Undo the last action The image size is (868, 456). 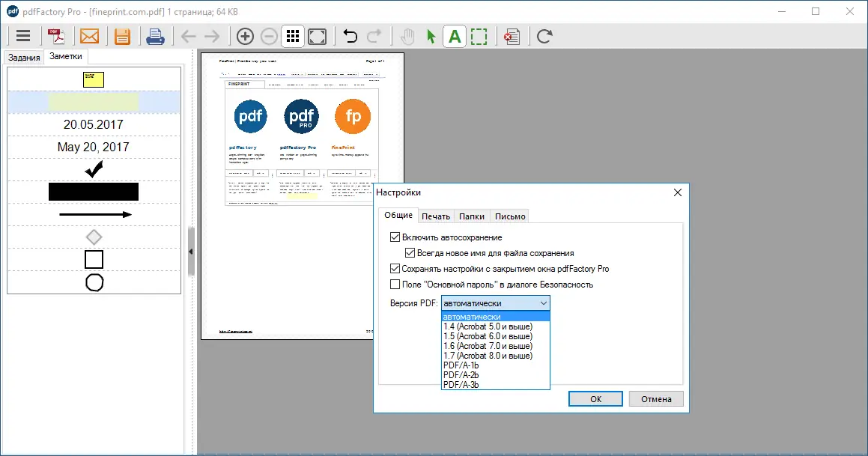[x=350, y=37]
